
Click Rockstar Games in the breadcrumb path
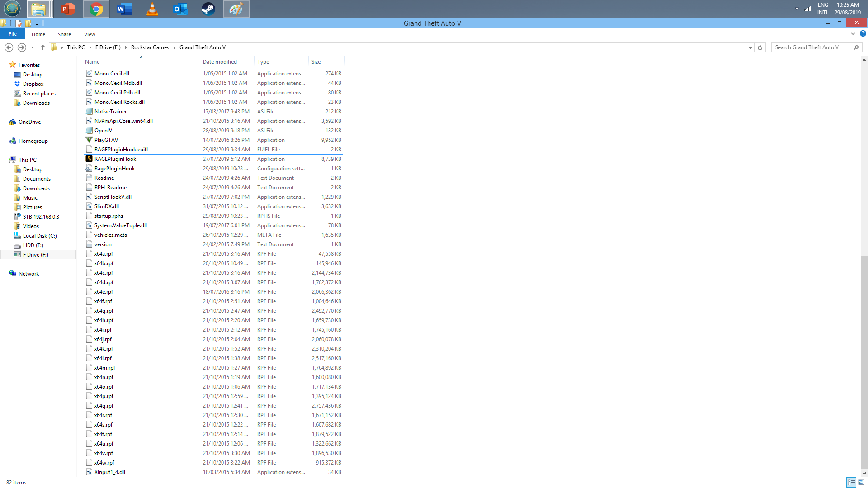tap(150, 47)
